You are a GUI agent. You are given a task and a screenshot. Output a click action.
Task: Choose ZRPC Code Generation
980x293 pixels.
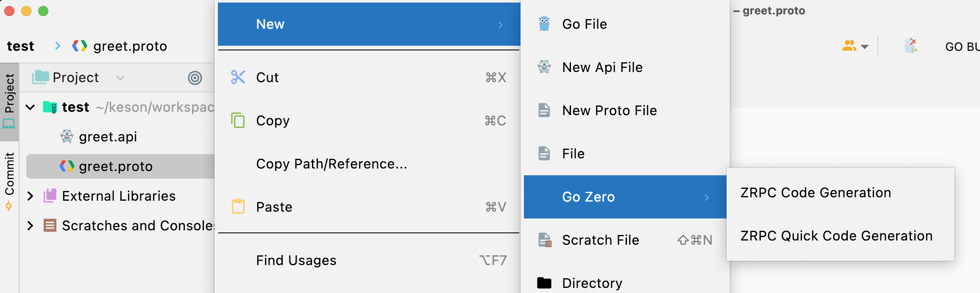tap(816, 193)
